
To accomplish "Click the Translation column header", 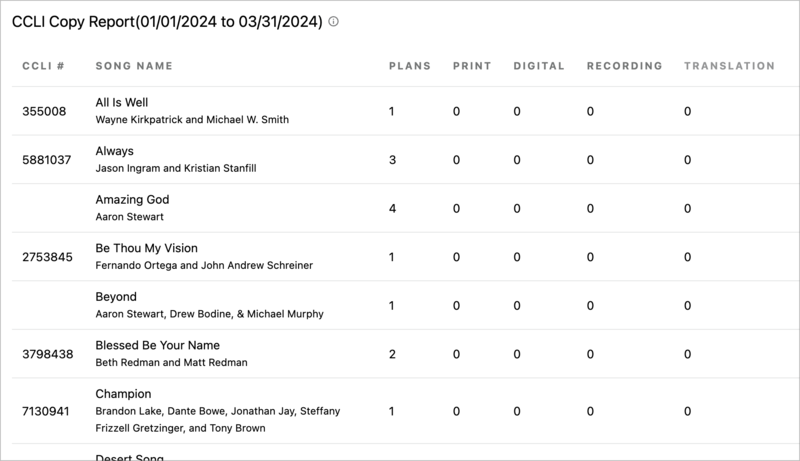I will pyautogui.click(x=729, y=66).
